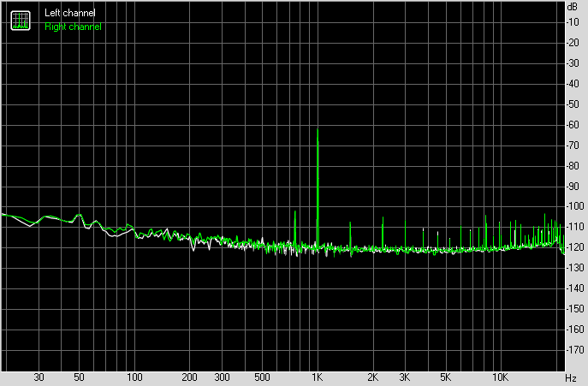Click the 300 frequency axis label

coord(222,377)
